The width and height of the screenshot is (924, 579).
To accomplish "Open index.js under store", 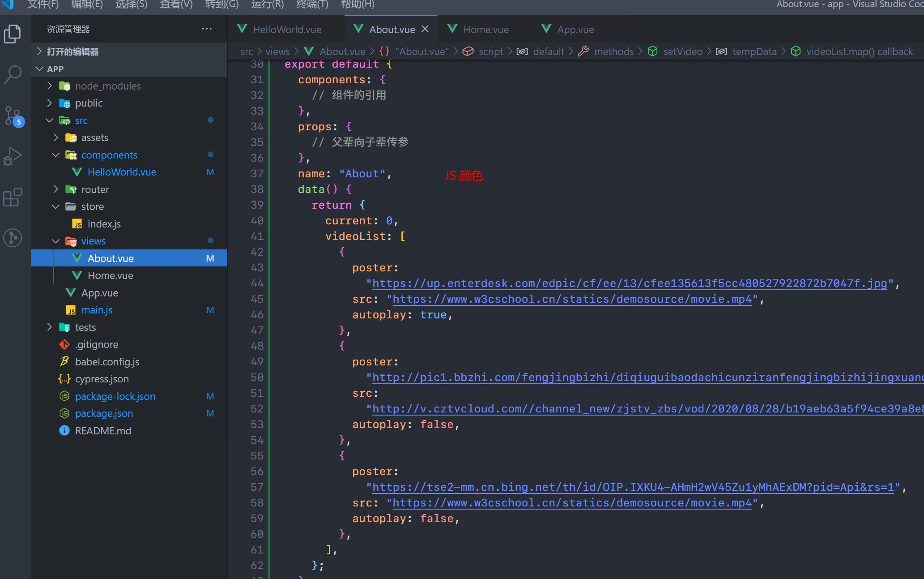I will click(x=129, y=224).
